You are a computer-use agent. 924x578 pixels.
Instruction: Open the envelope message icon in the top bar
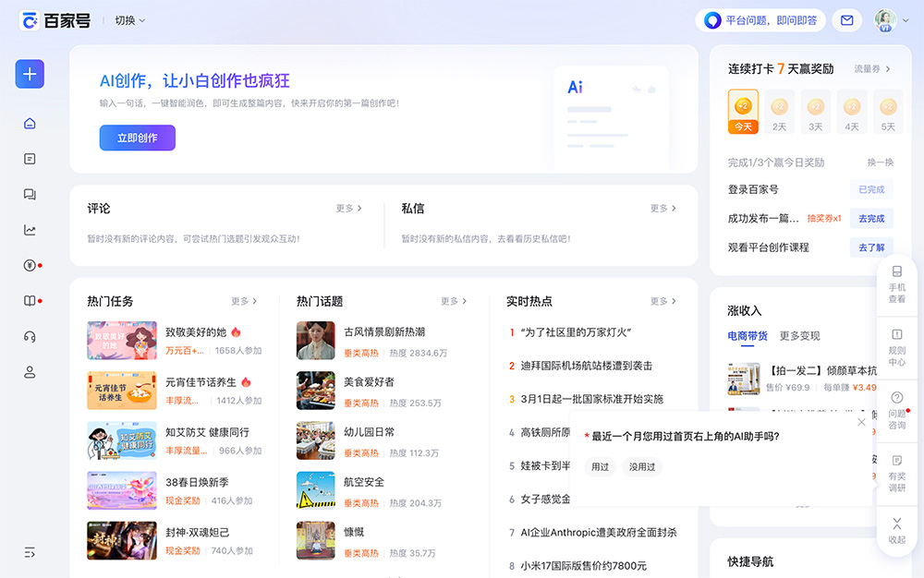(846, 19)
